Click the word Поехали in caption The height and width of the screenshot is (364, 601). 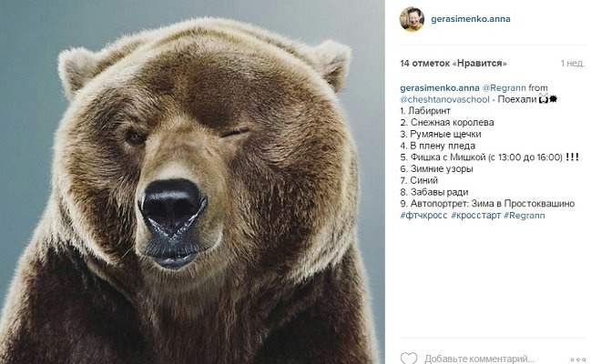point(516,99)
